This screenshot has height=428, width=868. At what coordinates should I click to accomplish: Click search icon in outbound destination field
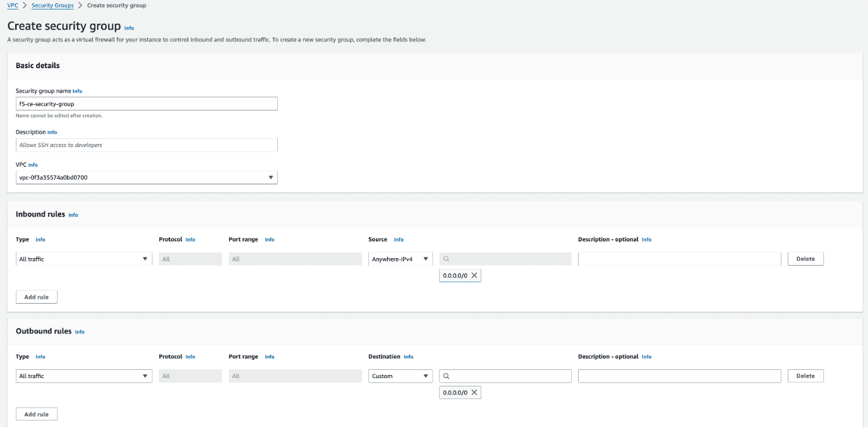click(446, 376)
